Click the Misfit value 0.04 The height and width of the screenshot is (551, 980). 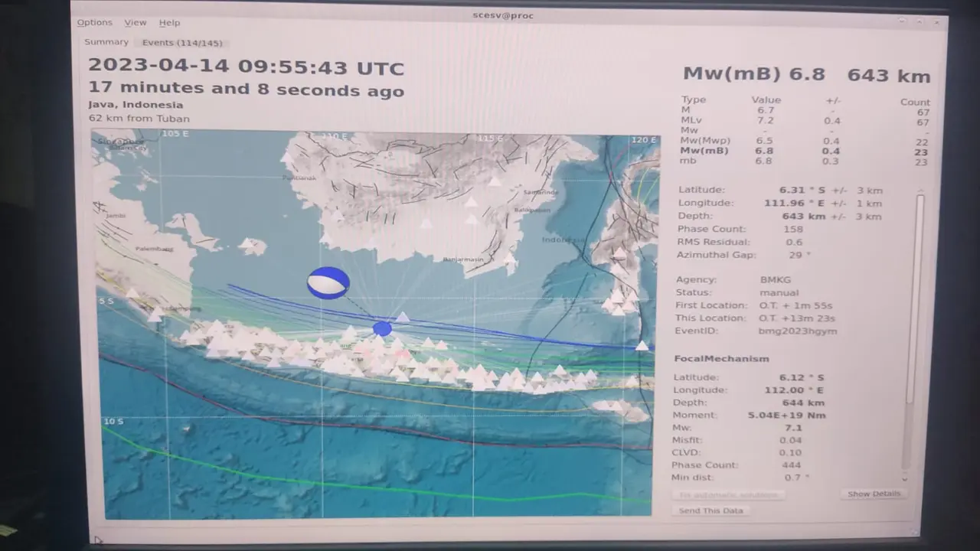[790, 440]
